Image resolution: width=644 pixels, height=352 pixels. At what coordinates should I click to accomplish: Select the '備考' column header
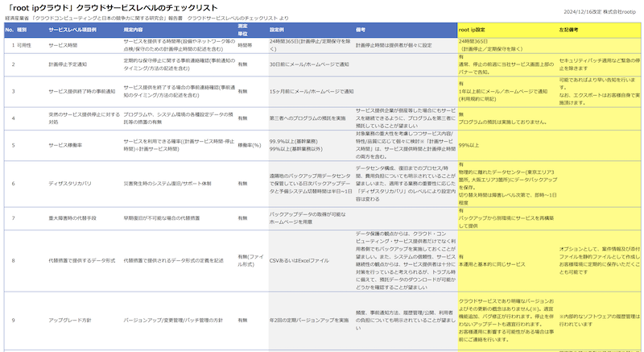pyautogui.click(x=361, y=30)
